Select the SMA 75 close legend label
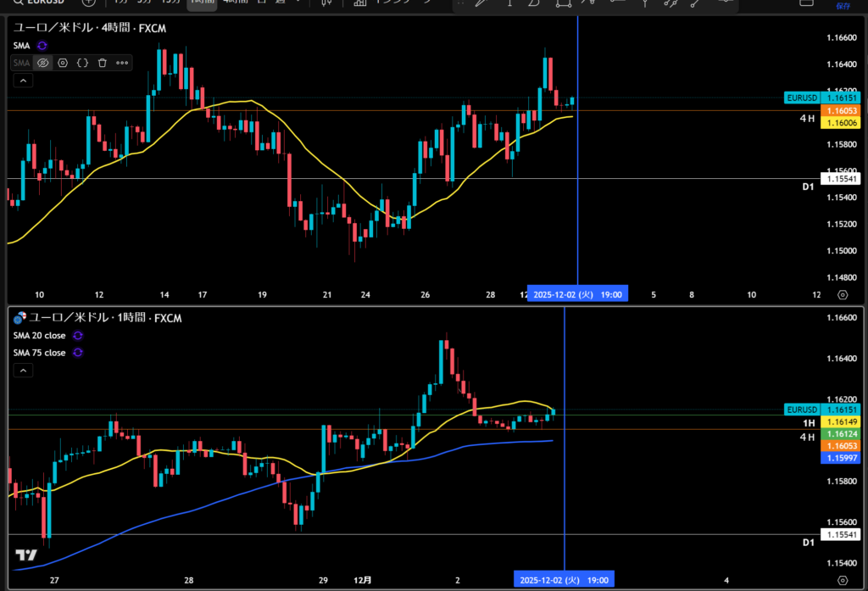Viewport: 868px width, 591px height. (x=39, y=353)
